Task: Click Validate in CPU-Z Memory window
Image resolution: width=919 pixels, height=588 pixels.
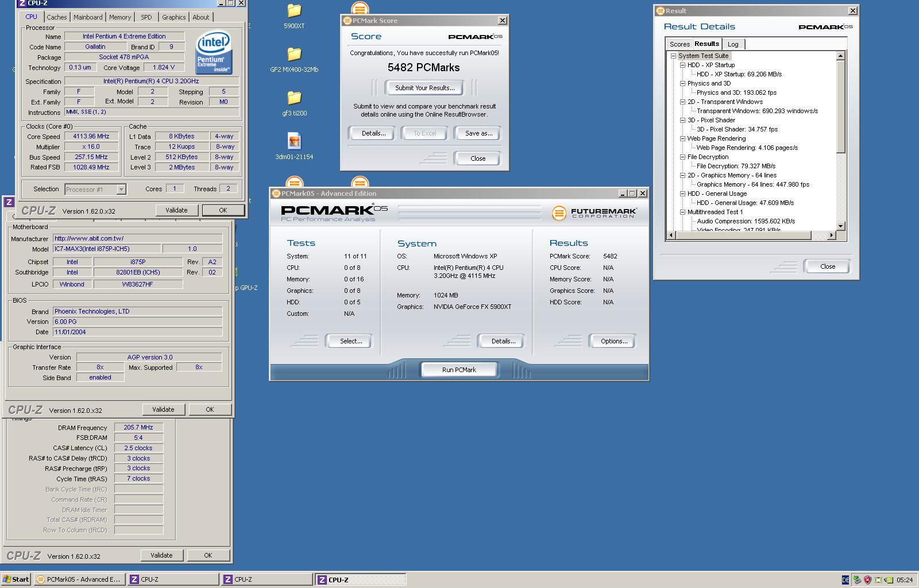Action: pos(161,555)
